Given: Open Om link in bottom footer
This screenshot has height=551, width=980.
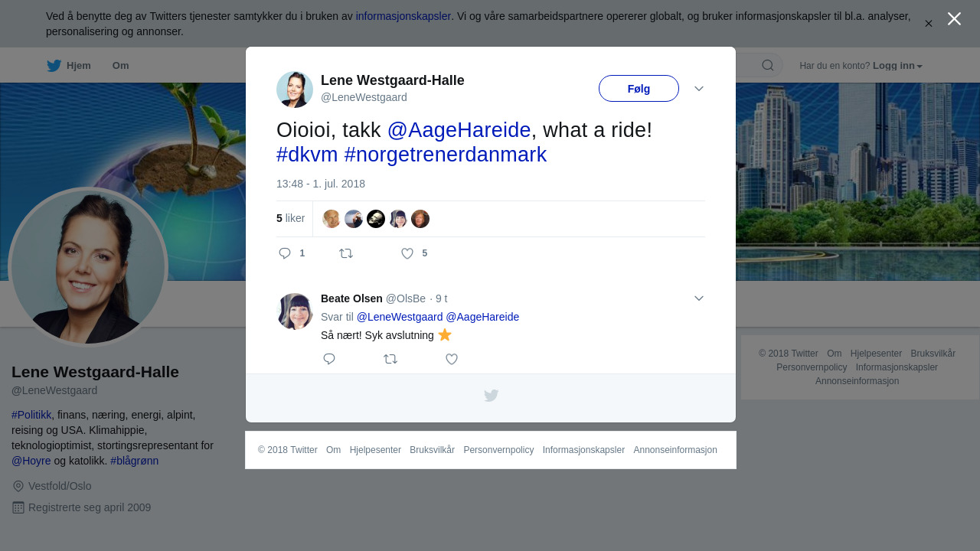Looking at the screenshot, I should (x=333, y=450).
